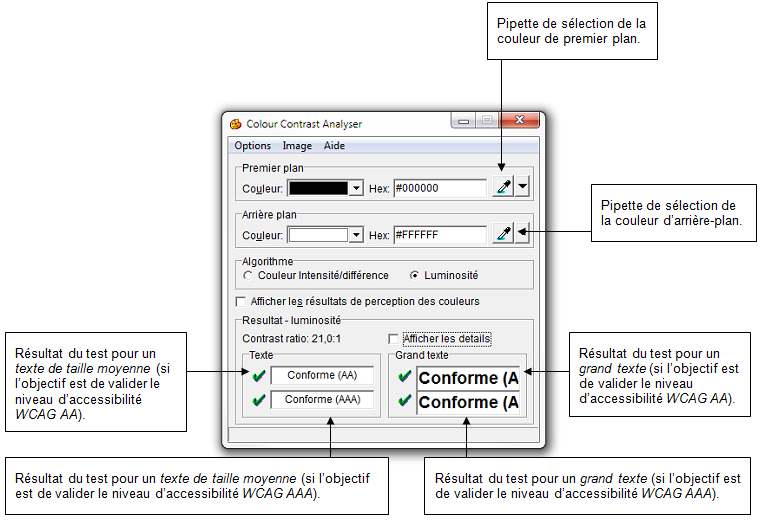760x520 pixels.
Task: Click the background Hex field showing #FFFFFF
Action: coord(438,235)
